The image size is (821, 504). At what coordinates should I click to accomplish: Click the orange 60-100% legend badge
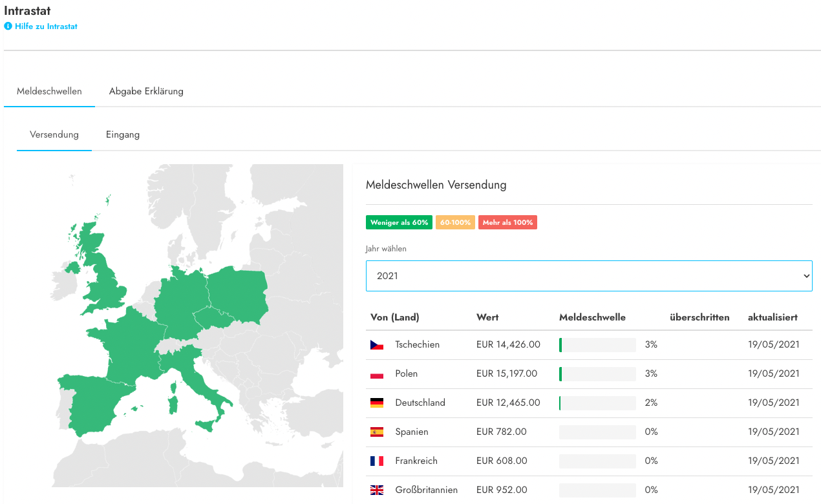pyautogui.click(x=455, y=222)
